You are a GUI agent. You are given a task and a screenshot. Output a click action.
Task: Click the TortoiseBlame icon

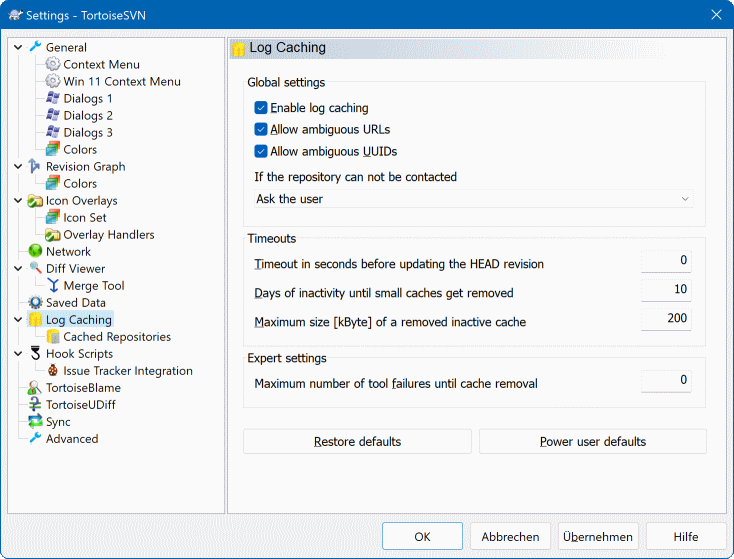coord(35,388)
